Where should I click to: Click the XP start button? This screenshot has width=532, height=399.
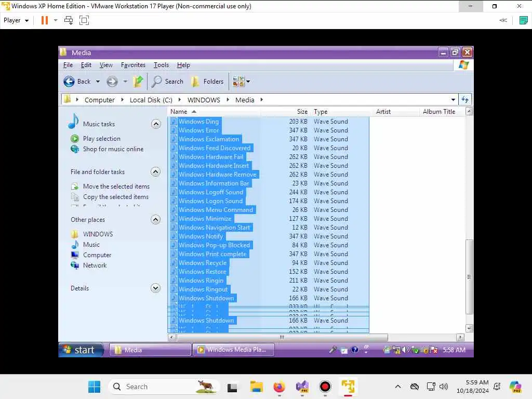82,350
